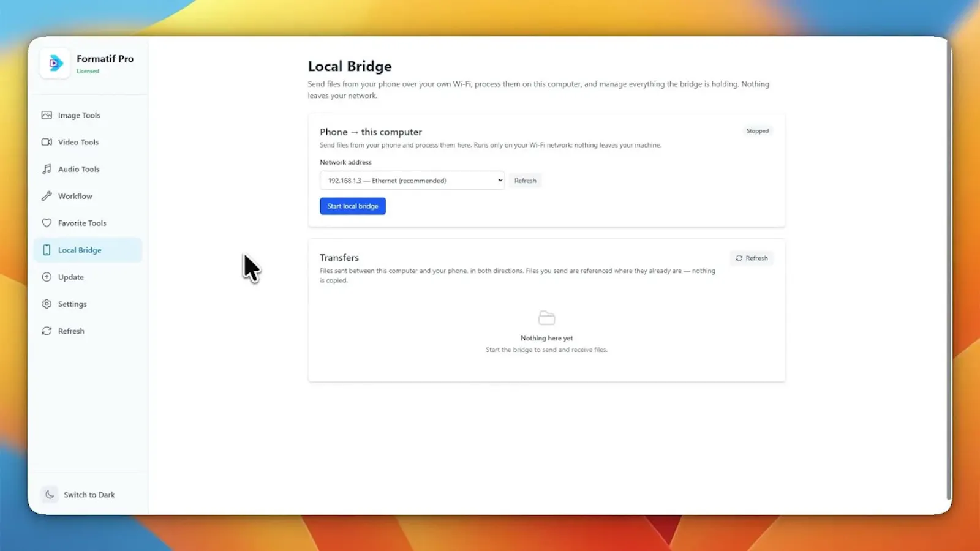Image resolution: width=980 pixels, height=551 pixels.
Task: Click the Switch to Dark label
Action: (89, 495)
